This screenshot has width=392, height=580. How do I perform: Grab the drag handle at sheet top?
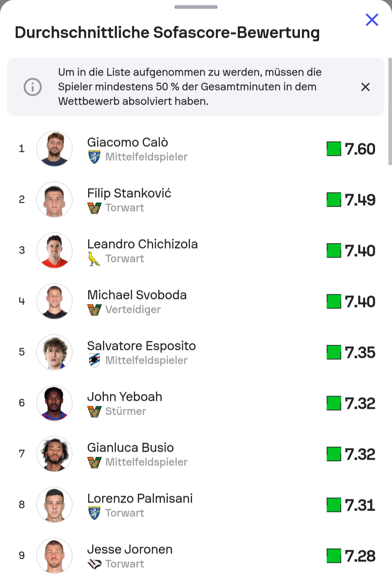(196, 7)
